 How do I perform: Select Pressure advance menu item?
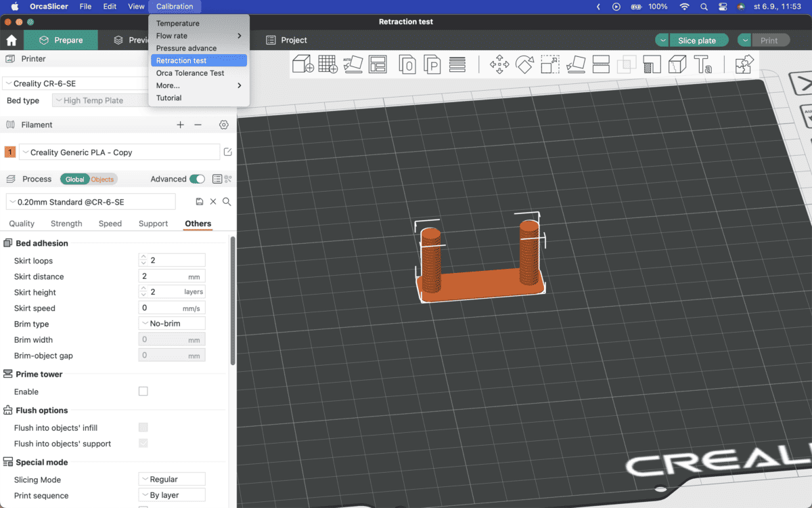point(199,48)
